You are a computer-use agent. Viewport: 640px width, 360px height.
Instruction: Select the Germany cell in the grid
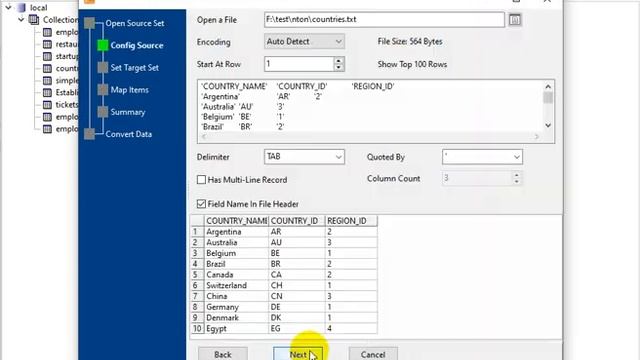(236, 307)
